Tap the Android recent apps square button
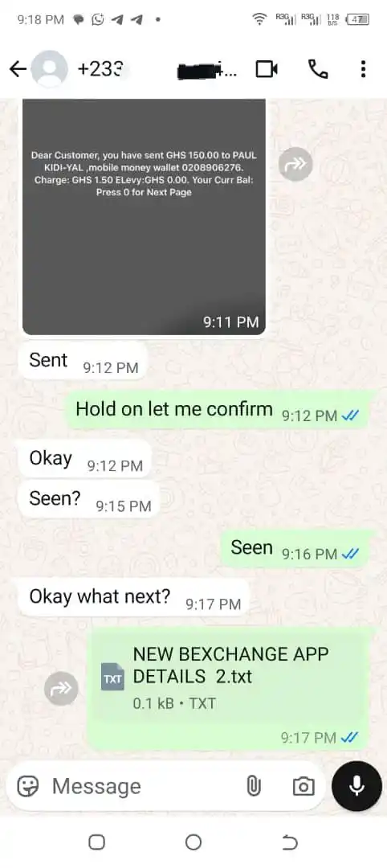Image resolution: width=387 pixels, height=868 pixels. 96,842
